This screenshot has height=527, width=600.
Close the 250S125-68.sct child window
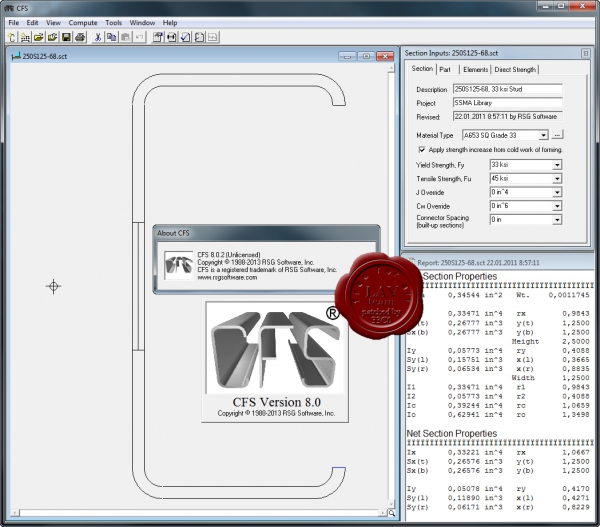coord(385,56)
